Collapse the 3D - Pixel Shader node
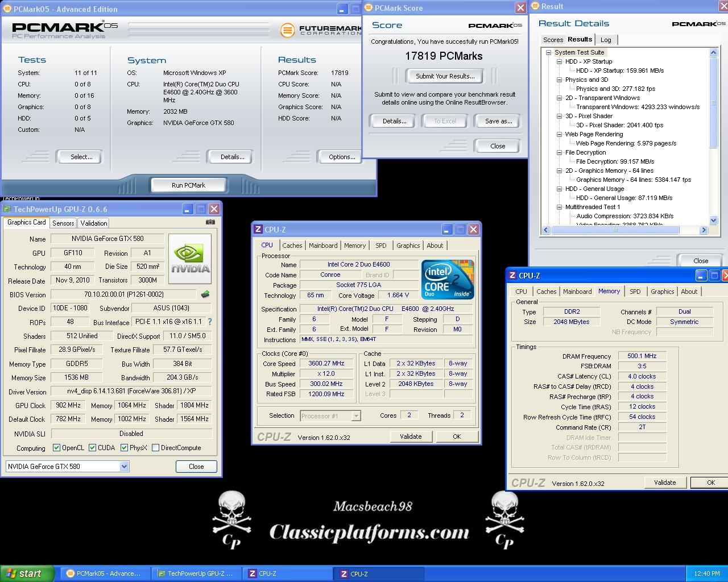This screenshot has width=728, height=582. [559, 116]
